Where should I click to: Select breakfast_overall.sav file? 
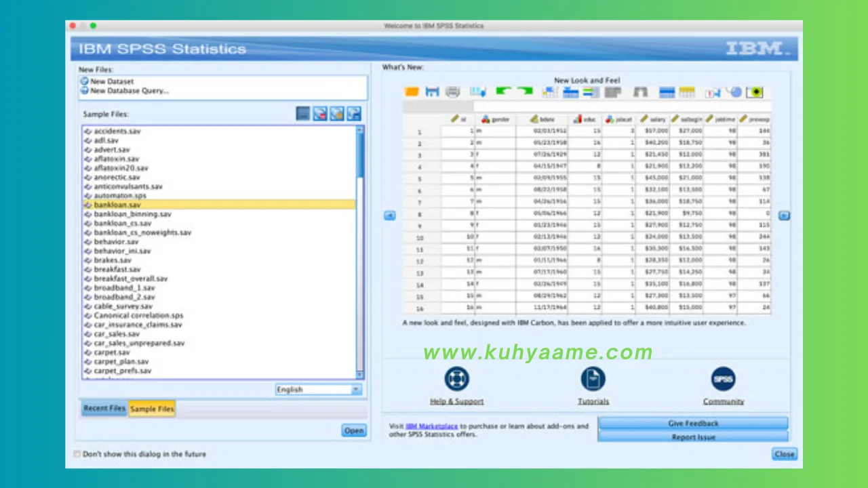click(218, 279)
